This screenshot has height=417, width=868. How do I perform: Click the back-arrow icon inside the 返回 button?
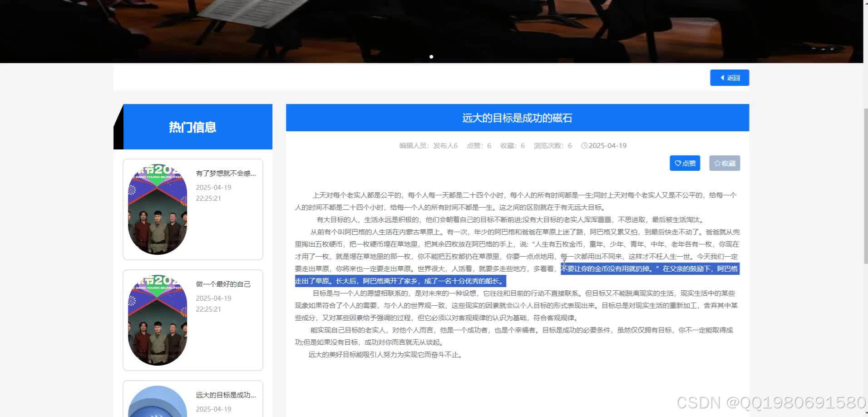coord(723,78)
